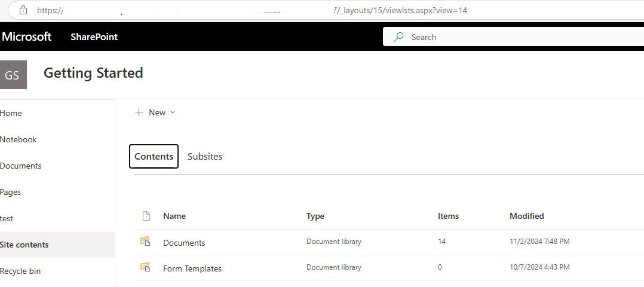Click the SharePoint app name
644x287 pixels.
94,37
